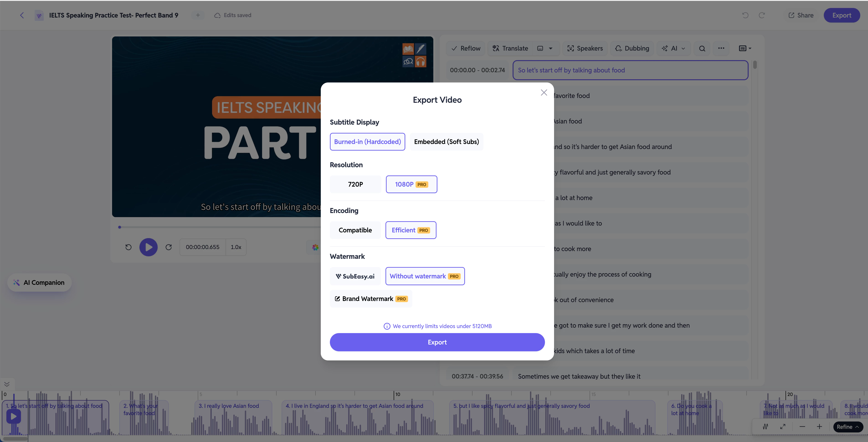868x442 pixels.
Task: Rewind using the back replay icon
Action: (x=128, y=247)
